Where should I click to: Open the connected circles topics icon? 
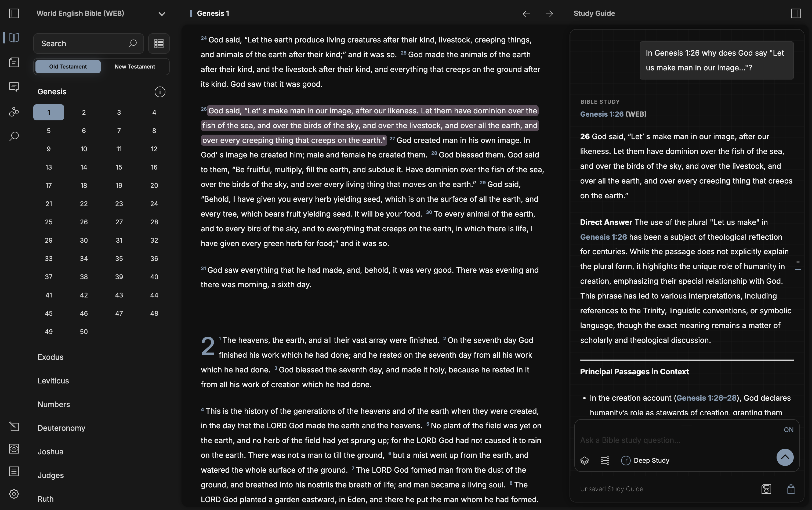[x=14, y=112]
